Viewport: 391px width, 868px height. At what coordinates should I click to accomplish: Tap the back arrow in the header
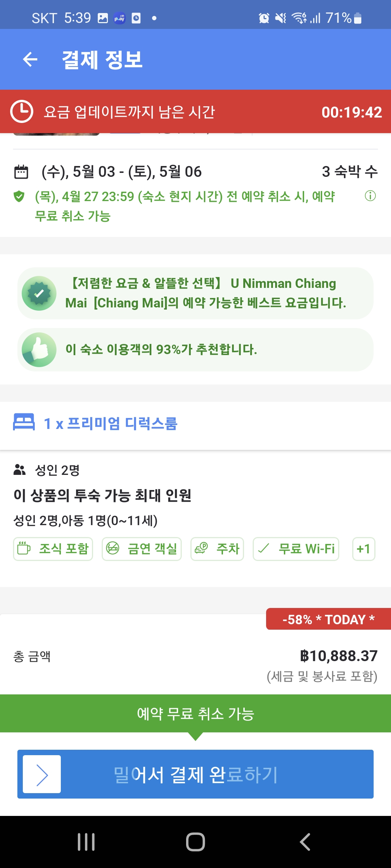click(30, 59)
